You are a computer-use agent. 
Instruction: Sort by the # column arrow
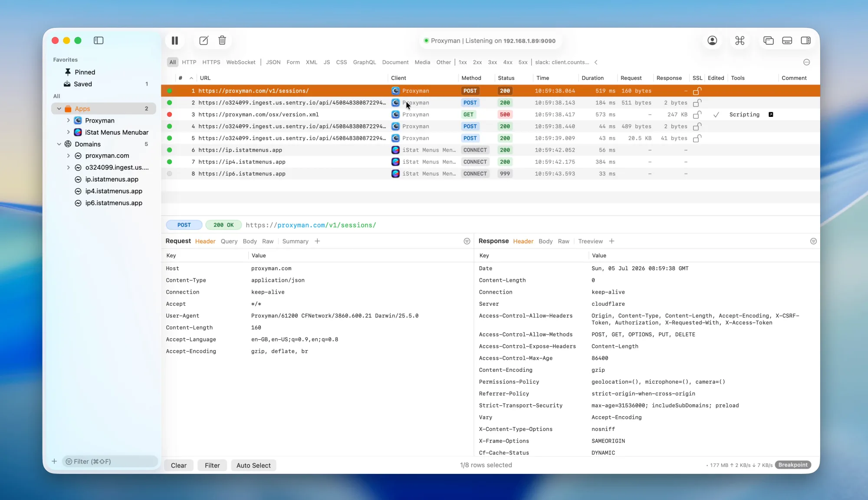pyautogui.click(x=191, y=78)
